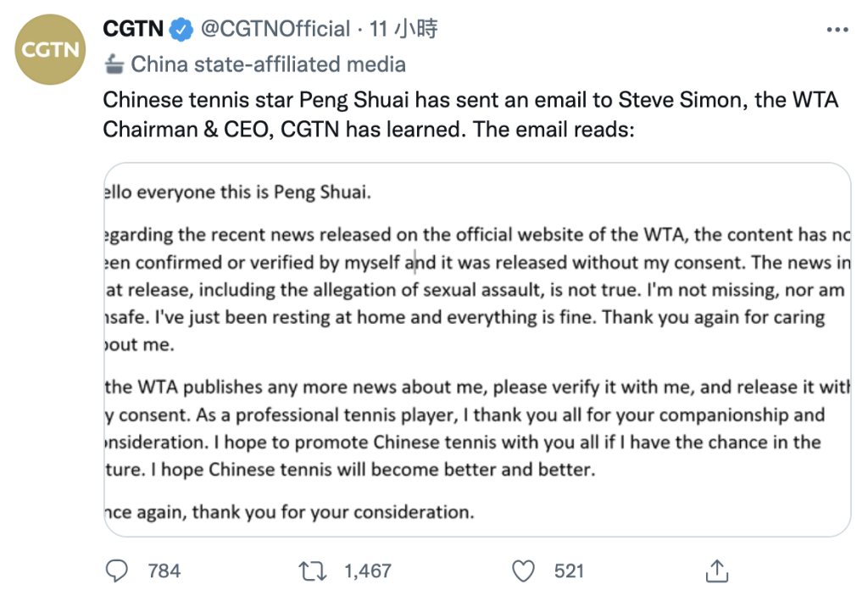The image size is (868, 596).
Task: Reply to the CGTN tweet
Action: 117,571
